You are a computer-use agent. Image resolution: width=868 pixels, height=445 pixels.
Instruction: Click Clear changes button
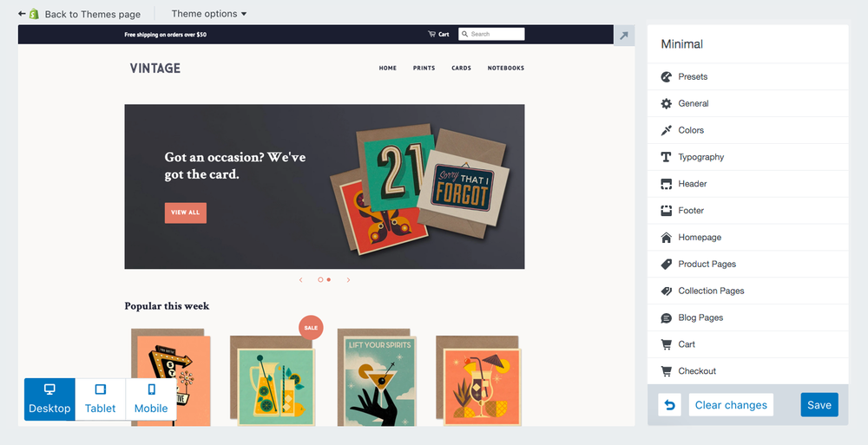point(731,404)
